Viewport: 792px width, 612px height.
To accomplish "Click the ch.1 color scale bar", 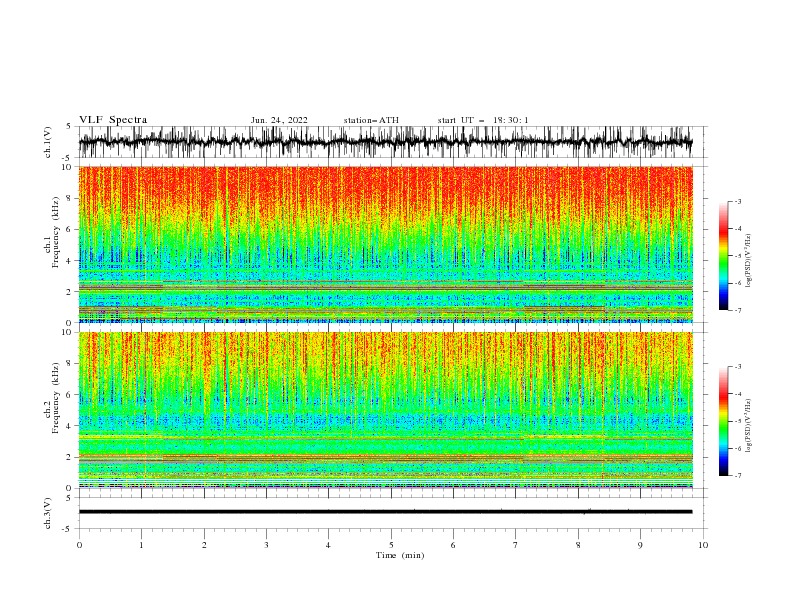I will click(724, 256).
